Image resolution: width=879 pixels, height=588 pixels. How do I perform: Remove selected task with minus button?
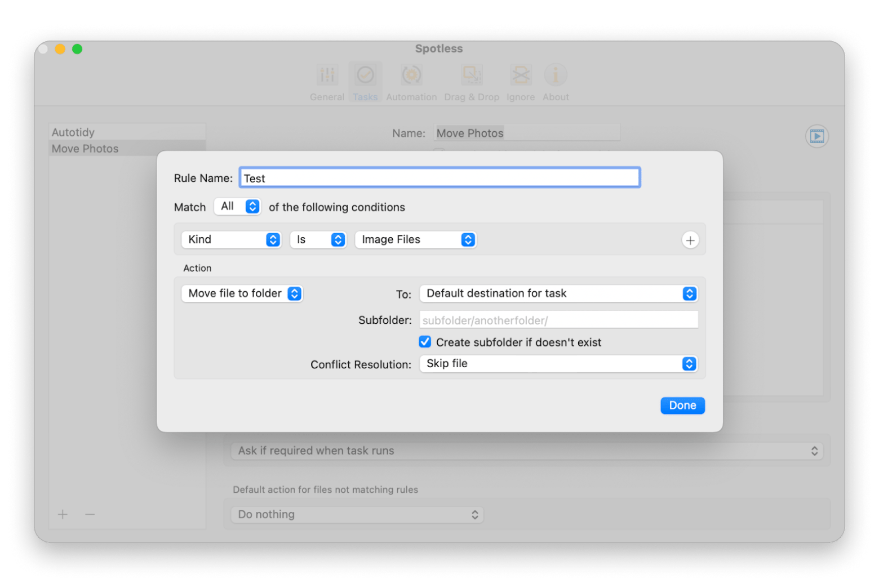coord(90,514)
